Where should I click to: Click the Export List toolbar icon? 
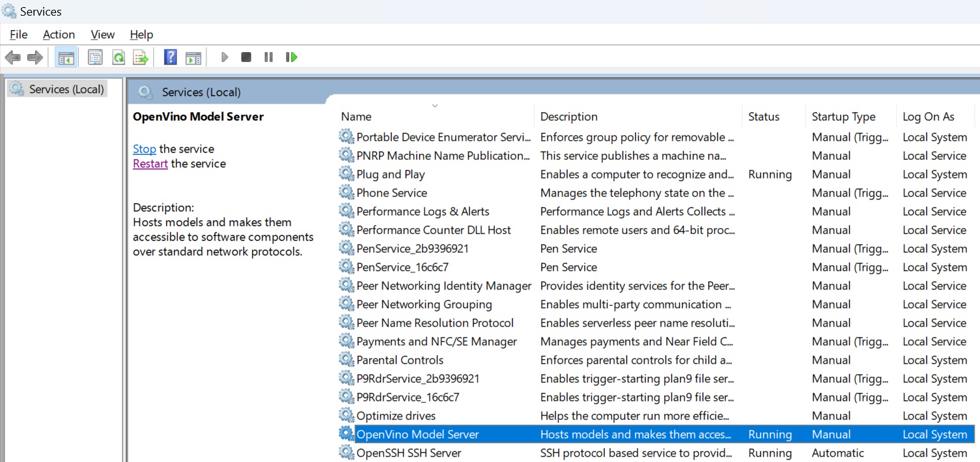pyautogui.click(x=141, y=57)
